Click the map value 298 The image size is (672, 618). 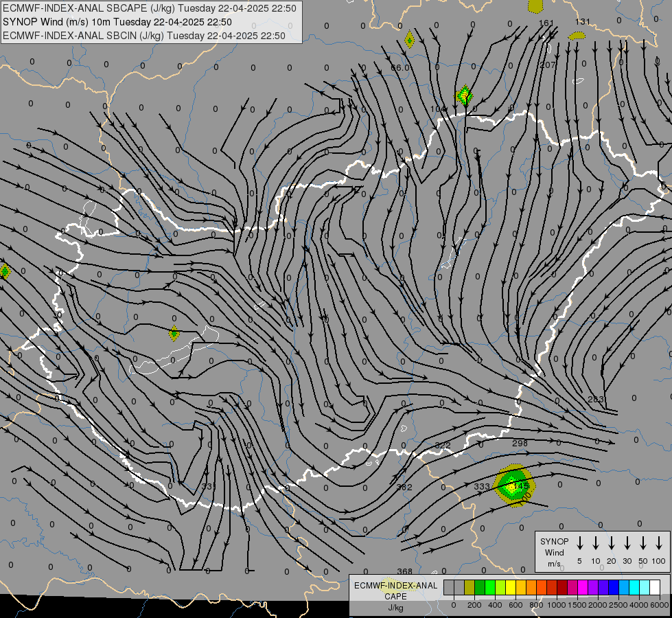(520, 443)
